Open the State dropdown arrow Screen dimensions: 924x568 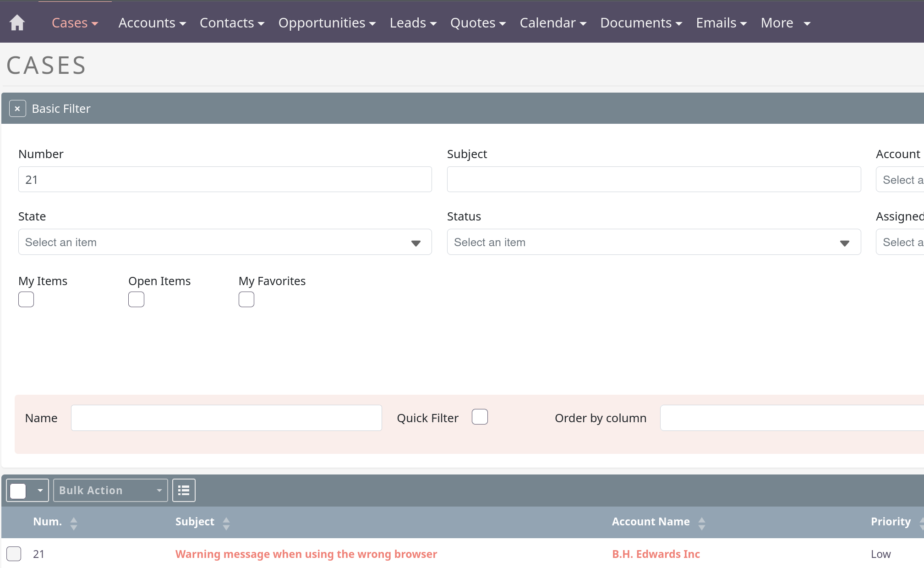pos(416,243)
